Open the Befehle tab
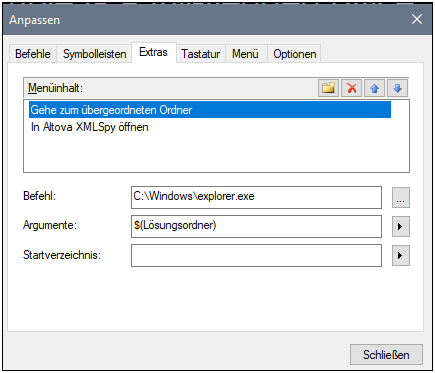435x373 pixels. click(x=33, y=54)
